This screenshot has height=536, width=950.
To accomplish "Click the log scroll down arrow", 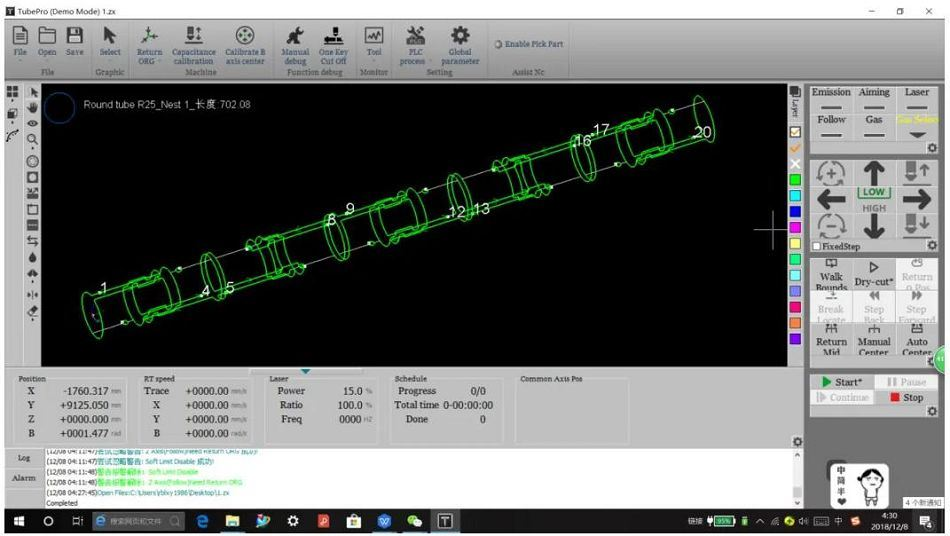I will pos(797,502).
